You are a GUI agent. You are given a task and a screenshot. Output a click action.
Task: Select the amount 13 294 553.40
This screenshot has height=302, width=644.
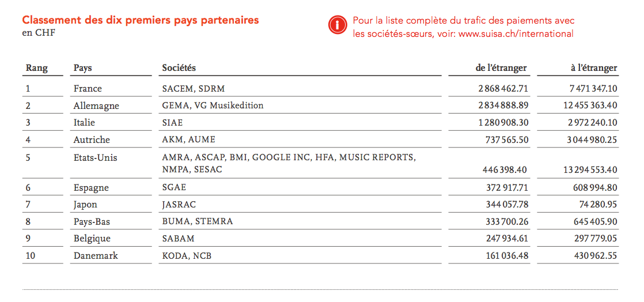click(x=590, y=169)
